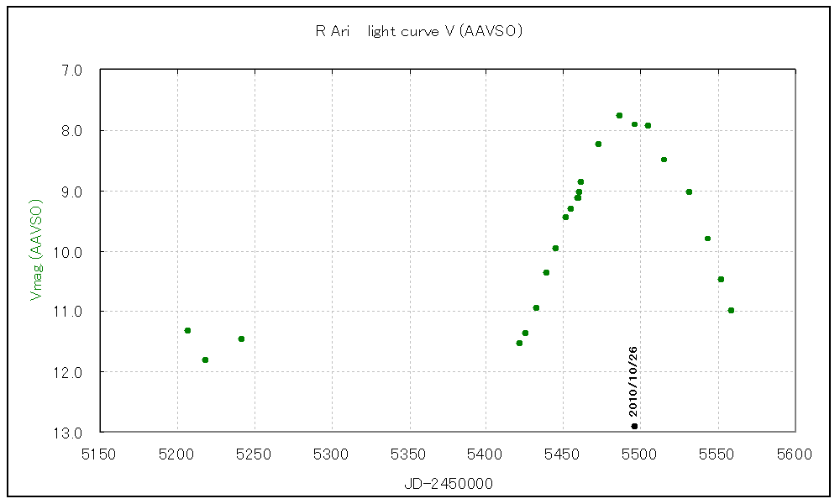Click the rightmost green data point
The width and height of the screenshot is (840, 504).
[x=731, y=310]
